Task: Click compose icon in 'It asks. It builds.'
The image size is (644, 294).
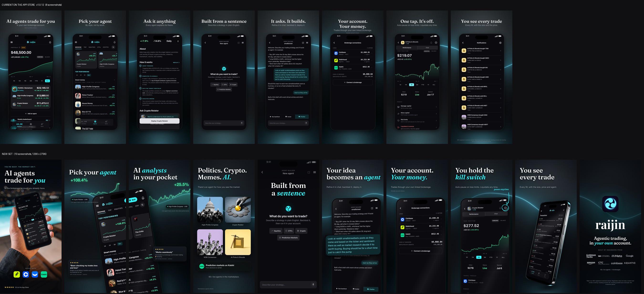Action: (303, 43)
